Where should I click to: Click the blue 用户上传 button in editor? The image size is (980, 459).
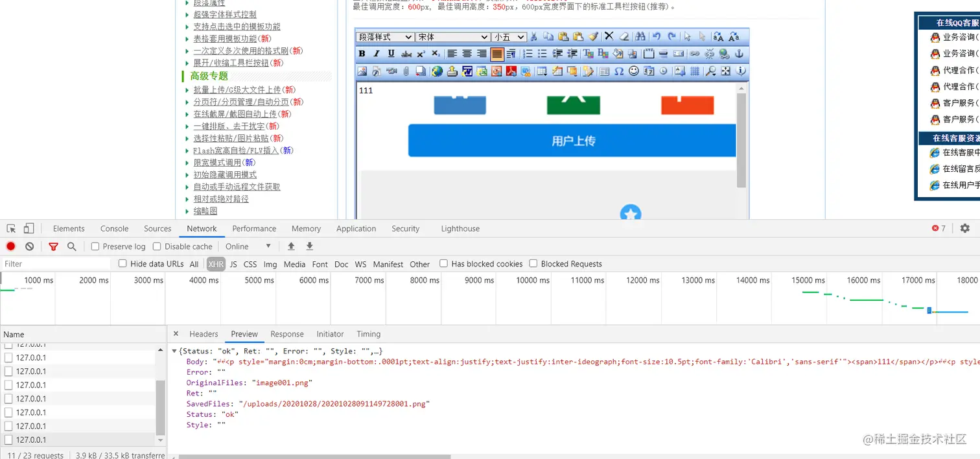click(x=572, y=141)
